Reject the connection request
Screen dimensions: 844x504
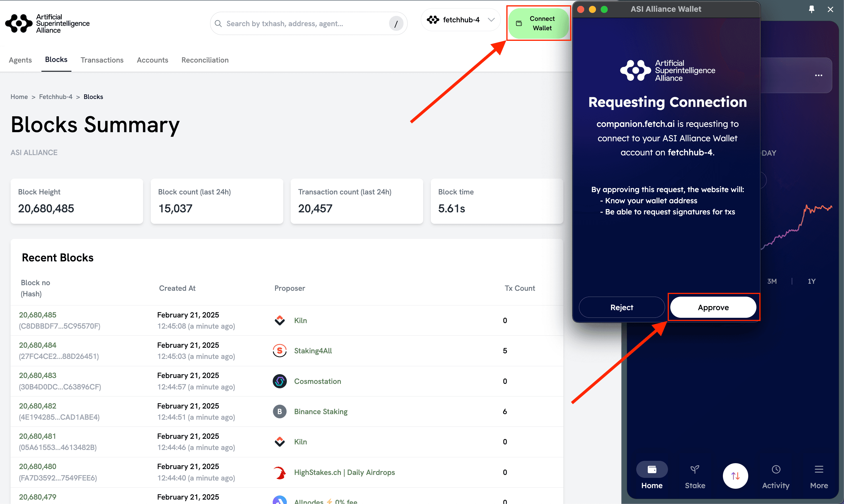point(622,307)
